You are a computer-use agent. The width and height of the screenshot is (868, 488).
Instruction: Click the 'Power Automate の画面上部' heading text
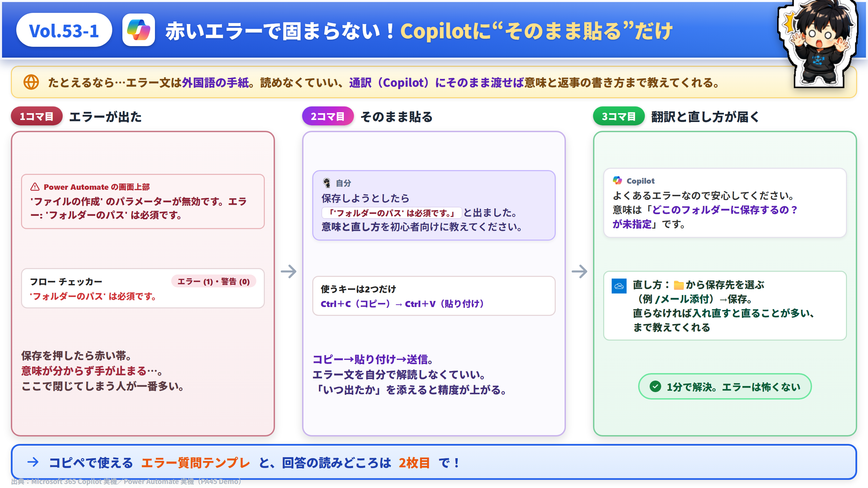click(x=97, y=187)
